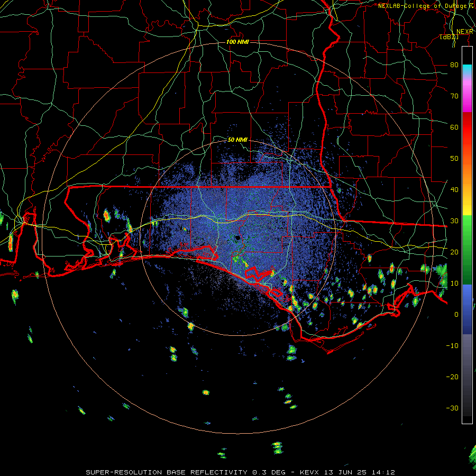Click the 10 value on the dBZ scale
Screen dimensions: 476x476
454,283
